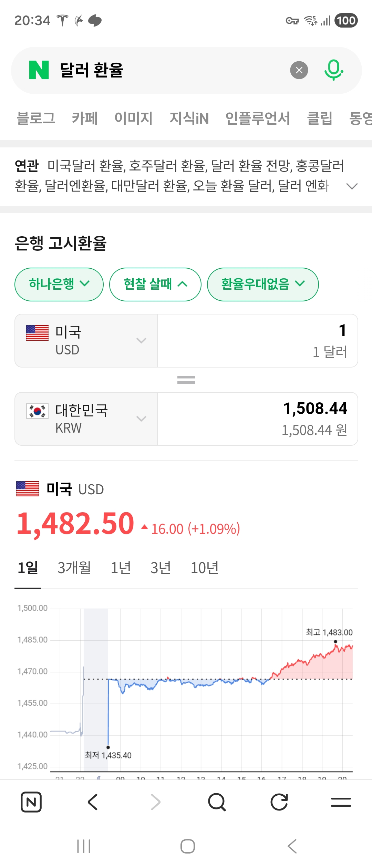Switch chart to 10년 tab
Screen dimensions: 372x868
(205, 568)
